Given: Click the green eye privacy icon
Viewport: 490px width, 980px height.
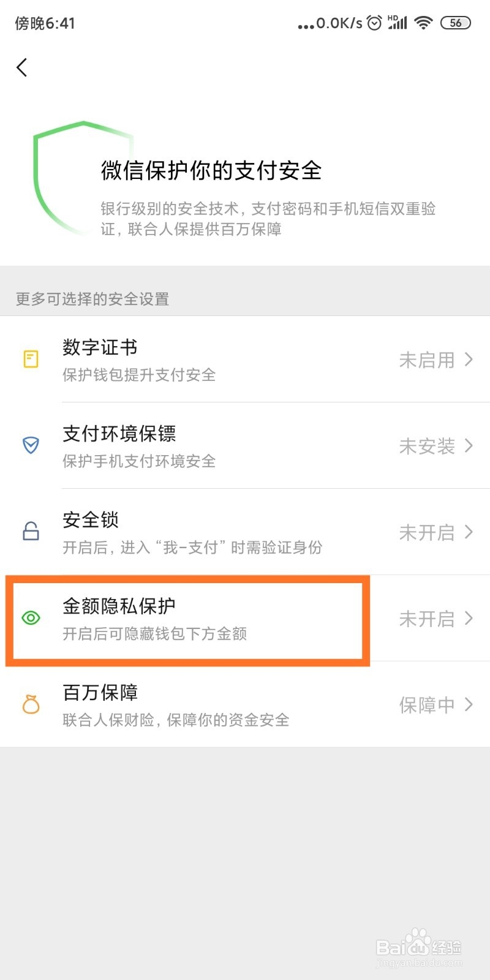Looking at the screenshot, I should [31, 618].
